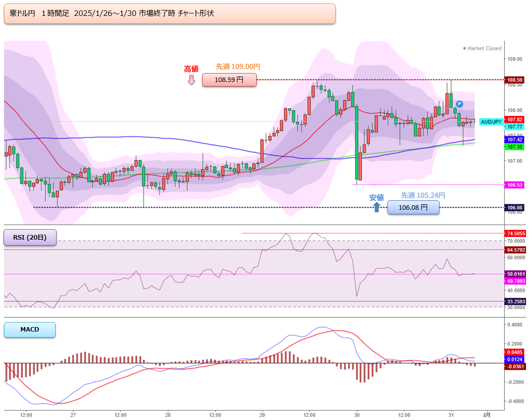
Task: Click the 0.4000 MACD scale label
Action: [x=515, y=325]
